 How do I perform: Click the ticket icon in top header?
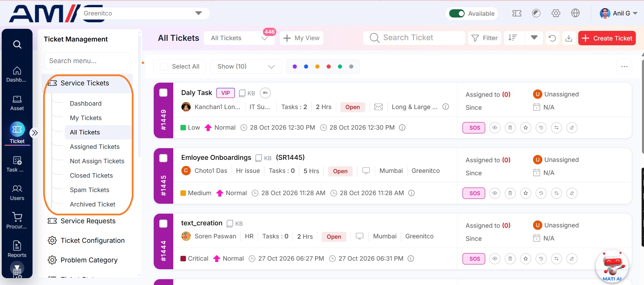[x=517, y=13]
